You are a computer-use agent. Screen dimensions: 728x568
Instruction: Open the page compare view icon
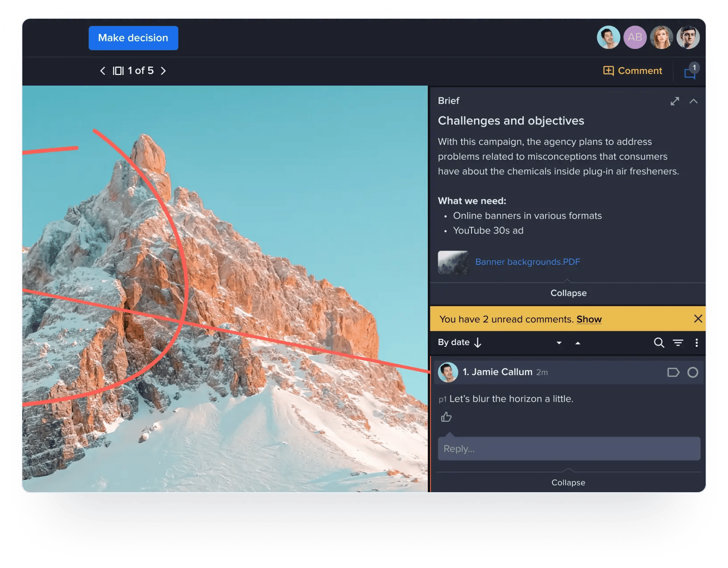click(118, 71)
